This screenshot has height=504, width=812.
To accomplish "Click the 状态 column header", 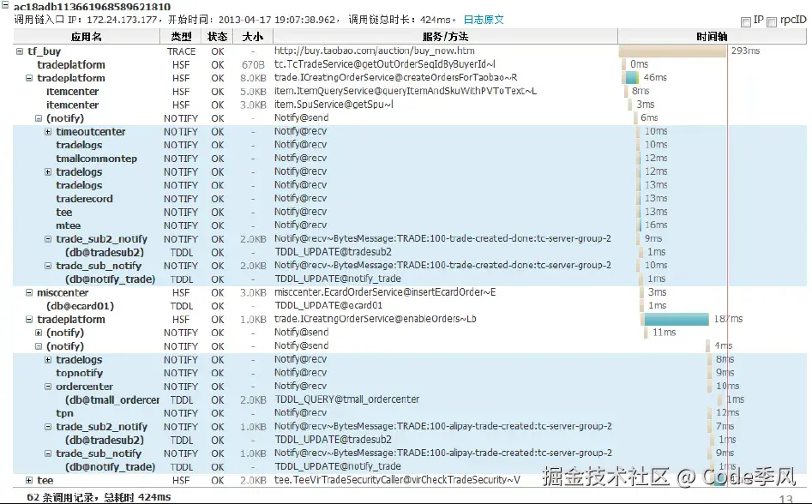I will (x=218, y=37).
